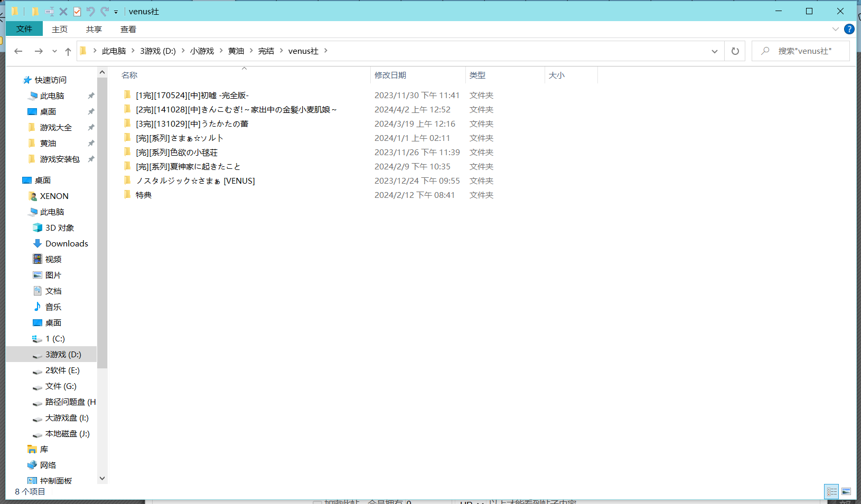Open the quick access toolbar customize dropdown

point(116,12)
